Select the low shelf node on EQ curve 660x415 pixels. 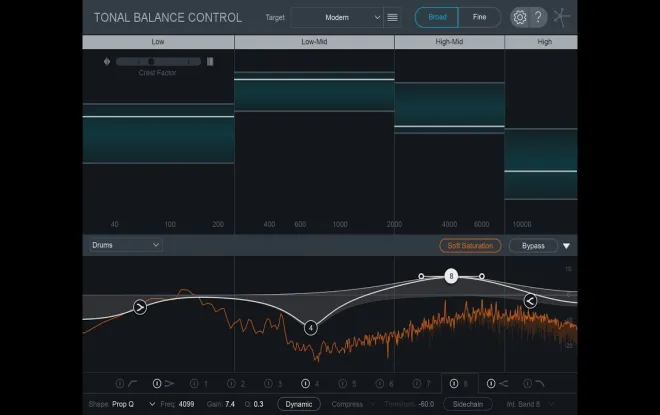140,307
